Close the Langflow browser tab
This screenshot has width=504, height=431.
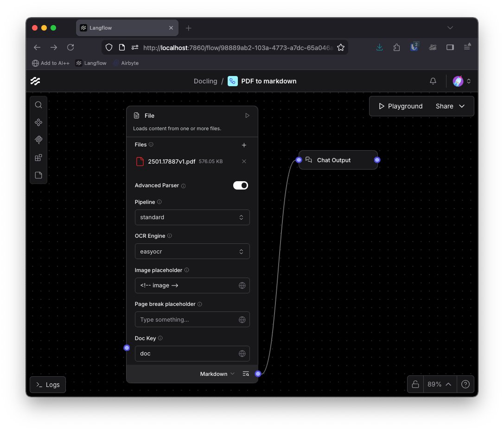pos(171,28)
